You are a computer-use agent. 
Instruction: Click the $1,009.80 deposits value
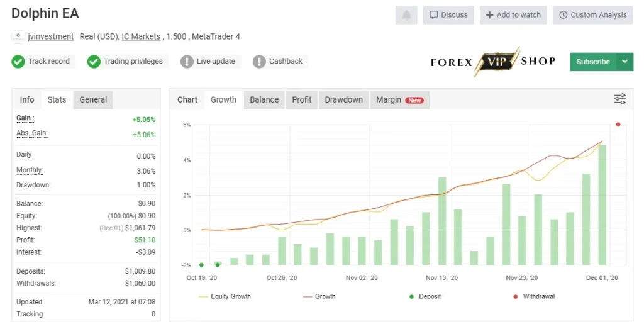pyautogui.click(x=140, y=271)
